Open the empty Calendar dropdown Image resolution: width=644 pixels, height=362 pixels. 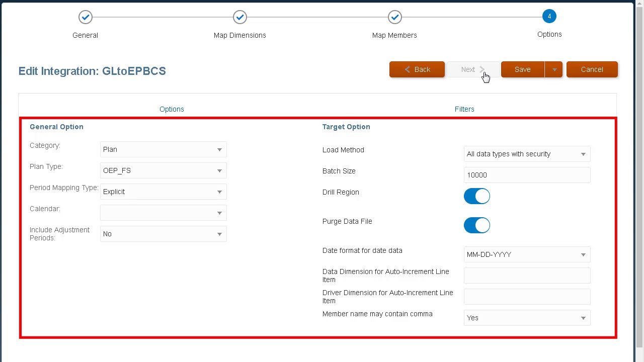click(164, 213)
